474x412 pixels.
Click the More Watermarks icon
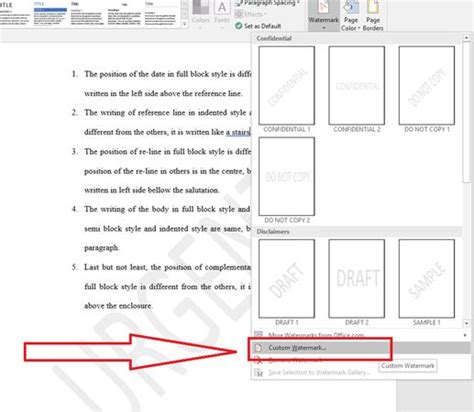259,335
